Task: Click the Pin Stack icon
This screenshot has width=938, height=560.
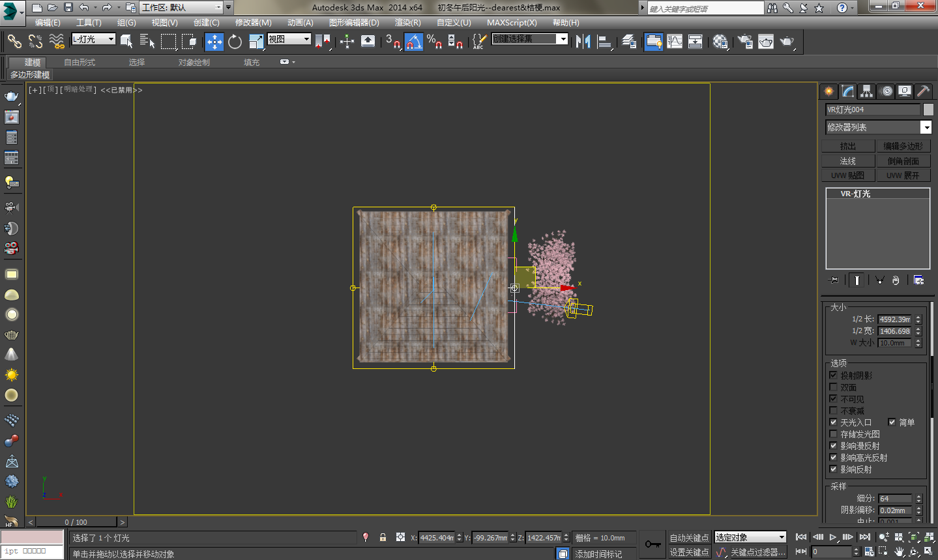Action: click(834, 280)
